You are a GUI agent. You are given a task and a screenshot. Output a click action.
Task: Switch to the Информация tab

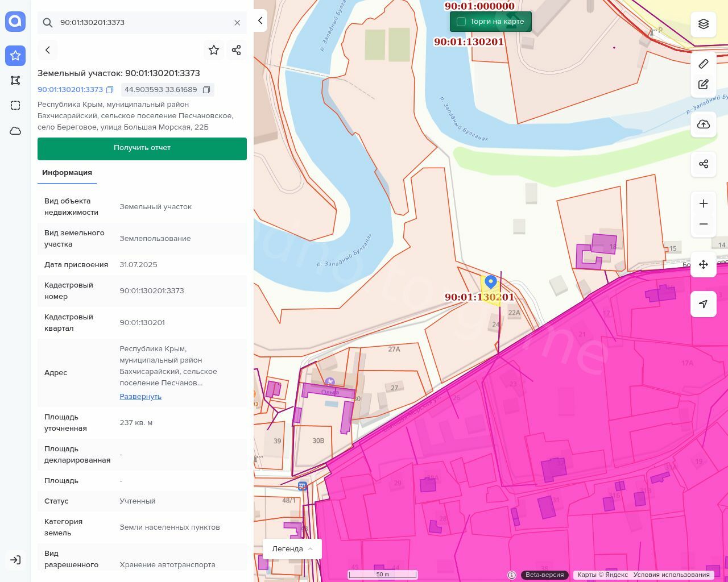(x=67, y=173)
